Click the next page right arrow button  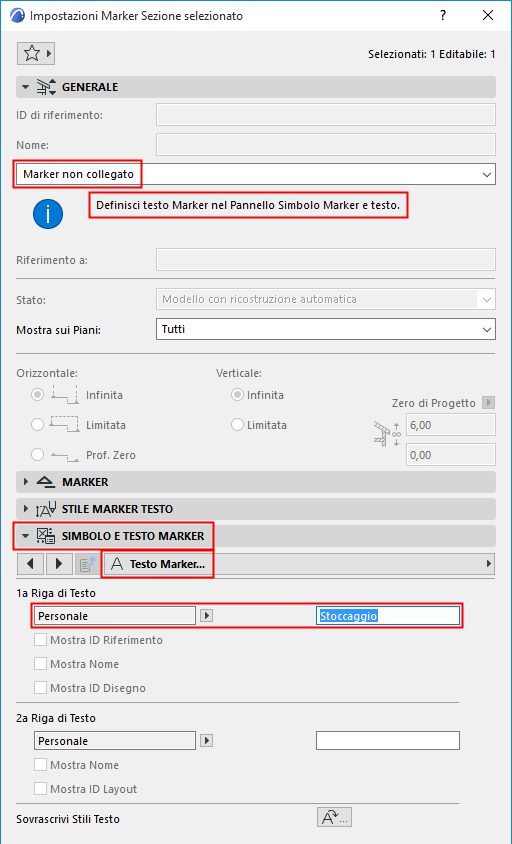[x=59, y=564]
